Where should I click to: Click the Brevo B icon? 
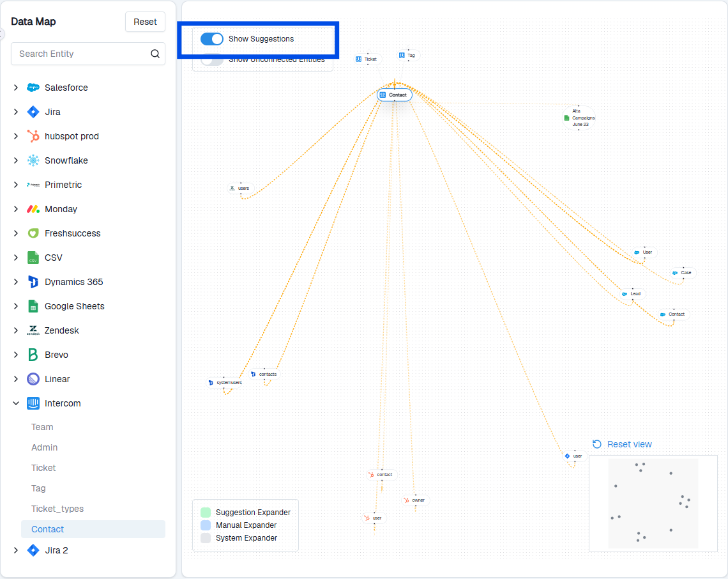pyautogui.click(x=33, y=355)
